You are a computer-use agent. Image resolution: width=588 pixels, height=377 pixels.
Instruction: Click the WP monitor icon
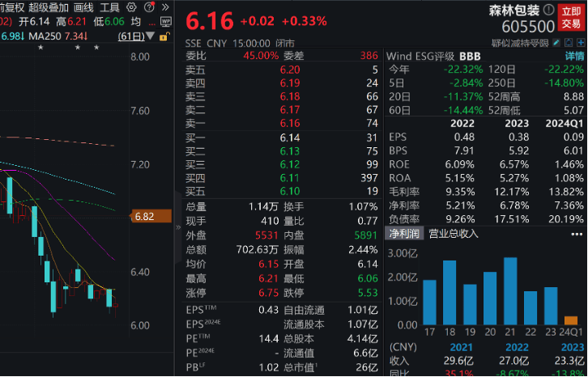(x=166, y=21)
